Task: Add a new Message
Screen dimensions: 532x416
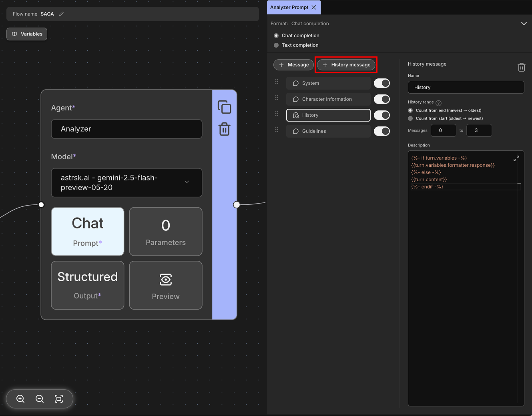Action: (293, 65)
